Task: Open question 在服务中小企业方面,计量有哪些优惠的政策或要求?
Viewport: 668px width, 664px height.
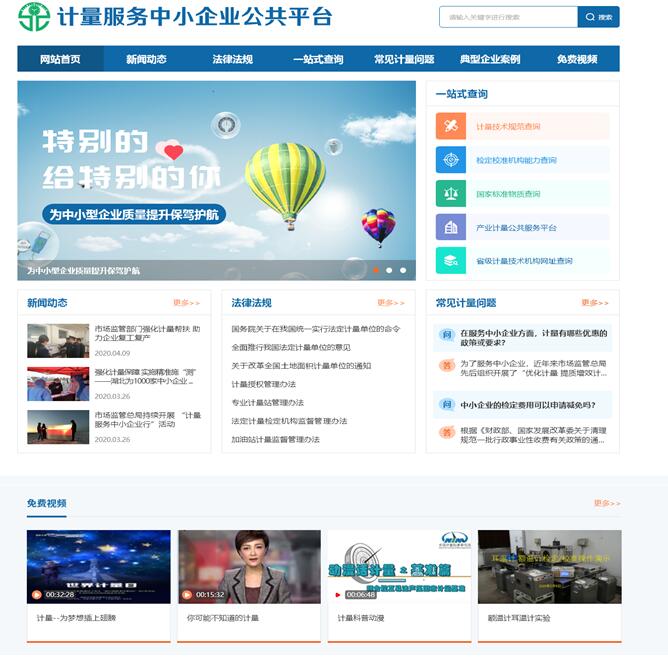Action: pyautogui.click(x=533, y=338)
